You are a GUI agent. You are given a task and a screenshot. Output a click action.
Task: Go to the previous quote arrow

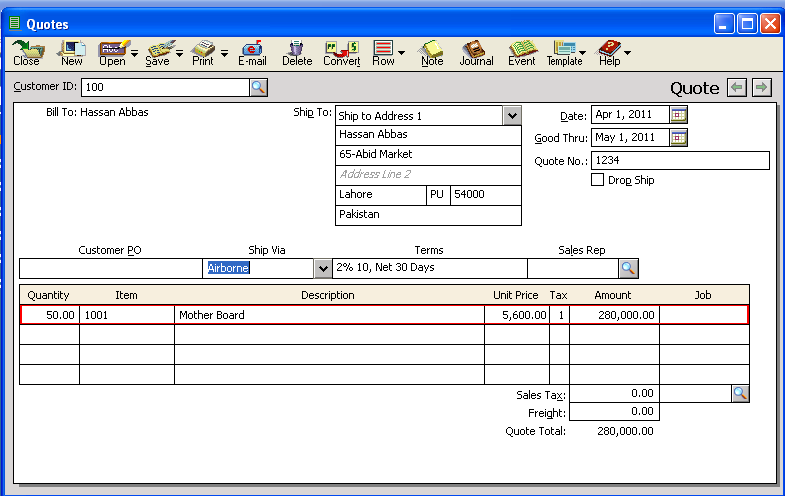point(738,88)
